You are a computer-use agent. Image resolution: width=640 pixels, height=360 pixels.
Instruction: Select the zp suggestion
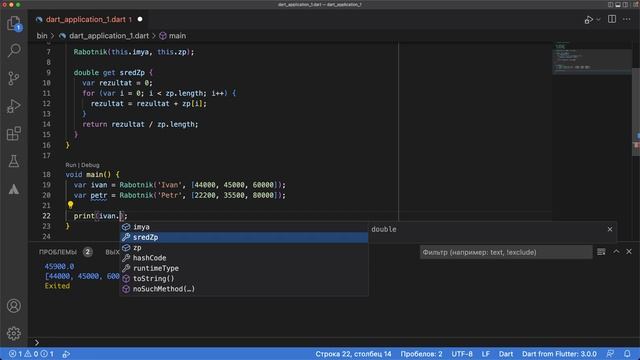[244, 248]
